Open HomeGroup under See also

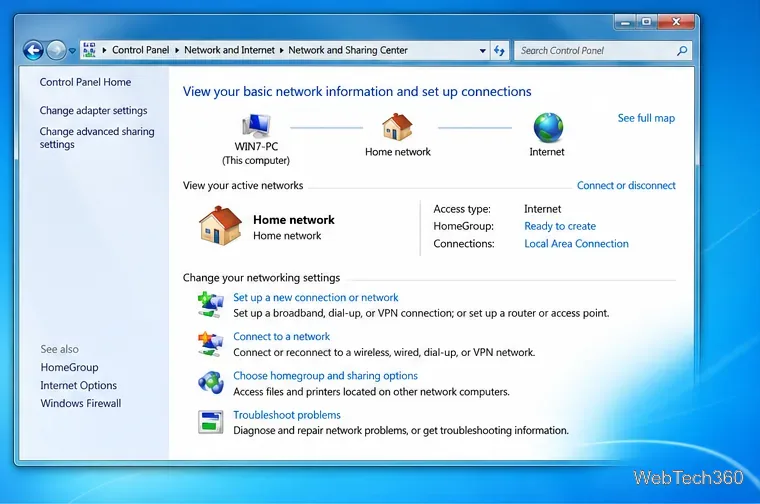pos(69,367)
